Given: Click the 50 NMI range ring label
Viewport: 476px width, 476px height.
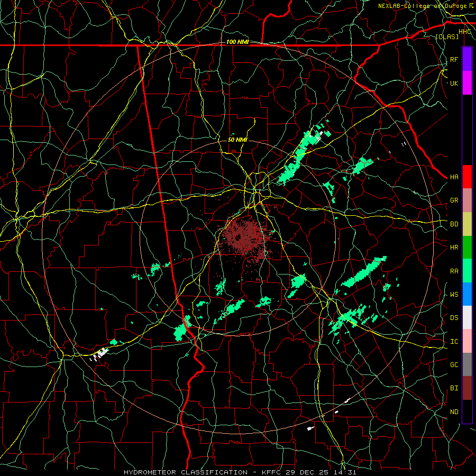Looking at the screenshot, I should (237, 140).
